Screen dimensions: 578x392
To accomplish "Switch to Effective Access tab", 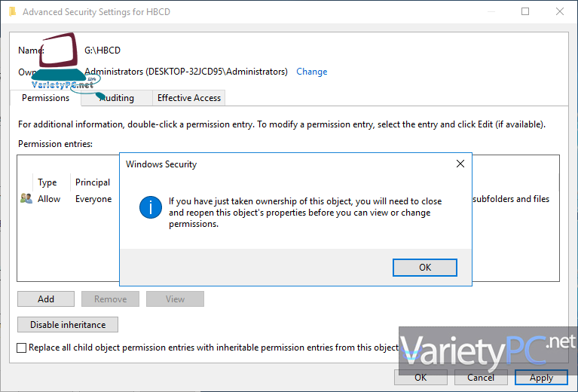I will click(x=188, y=98).
